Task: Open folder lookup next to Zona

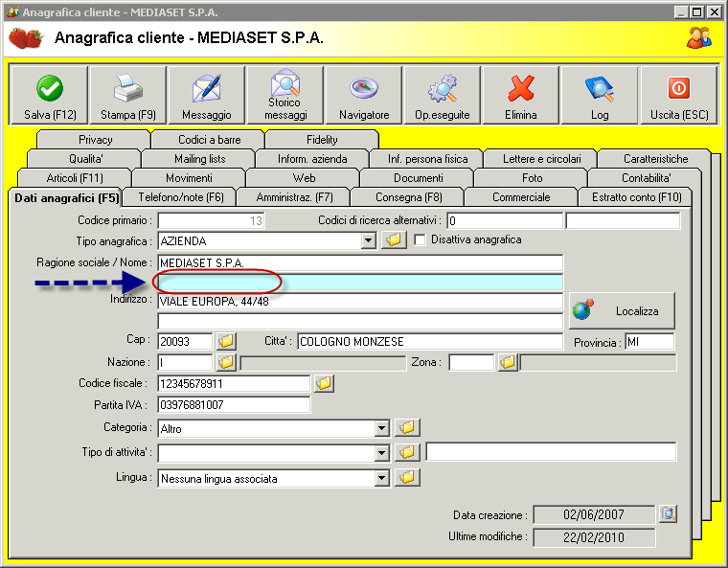Action: click(x=508, y=362)
